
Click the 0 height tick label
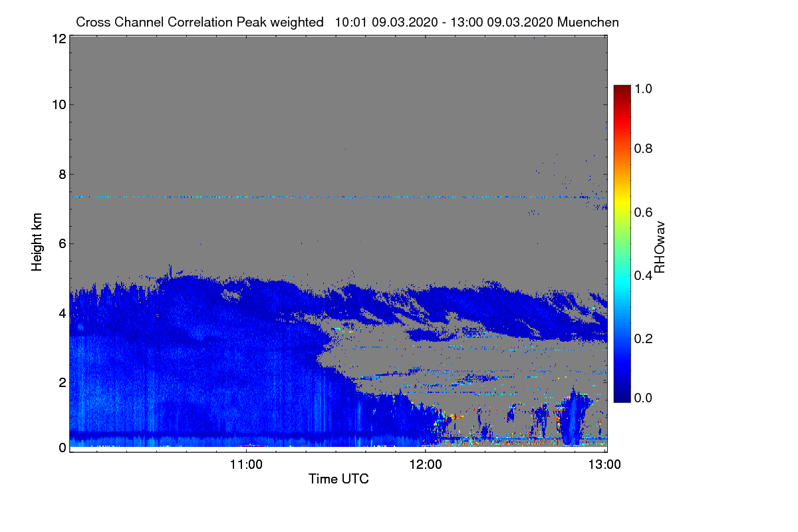(61, 448)
